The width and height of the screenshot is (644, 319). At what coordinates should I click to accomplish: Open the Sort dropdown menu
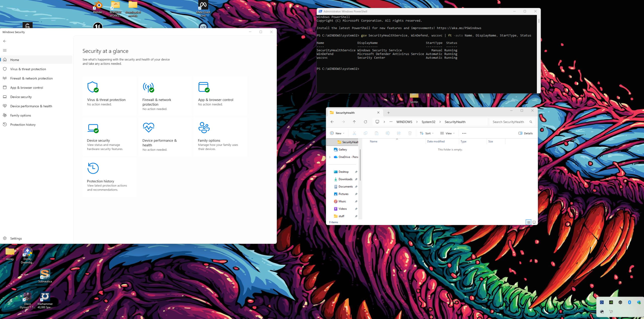tap(427, 133)
